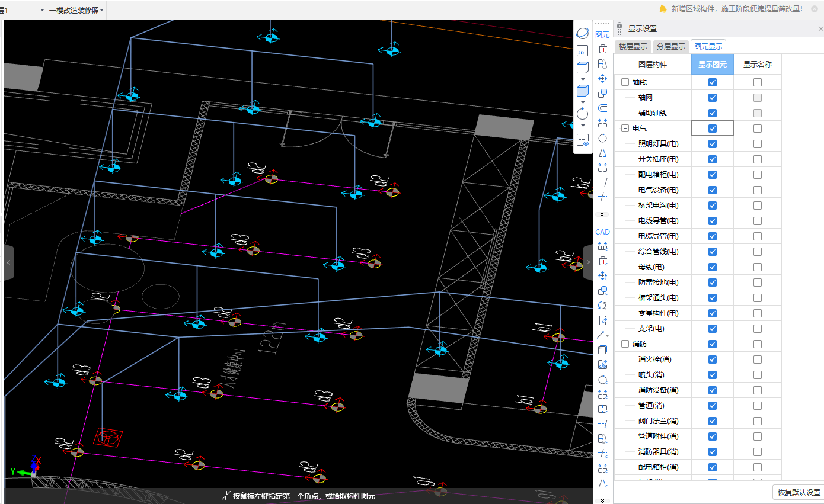
Task: Activate the 3D orbit view tool
Action: (582, 34)
